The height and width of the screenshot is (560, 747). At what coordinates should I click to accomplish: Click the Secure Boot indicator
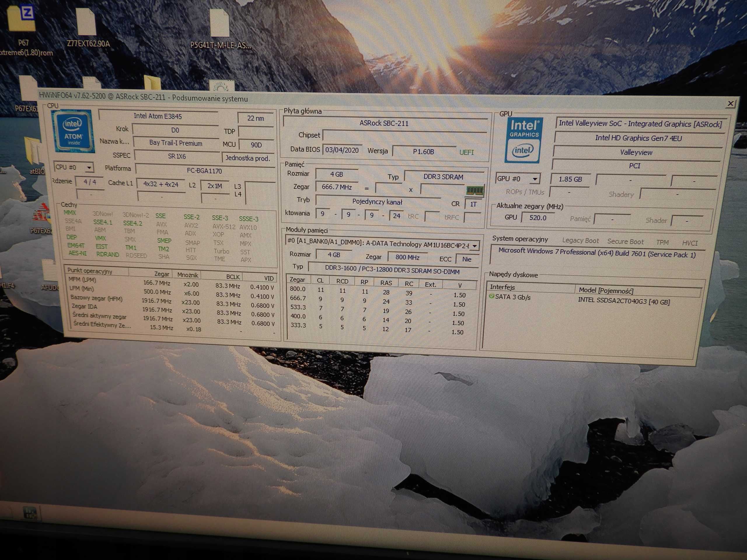coord(625,242)
